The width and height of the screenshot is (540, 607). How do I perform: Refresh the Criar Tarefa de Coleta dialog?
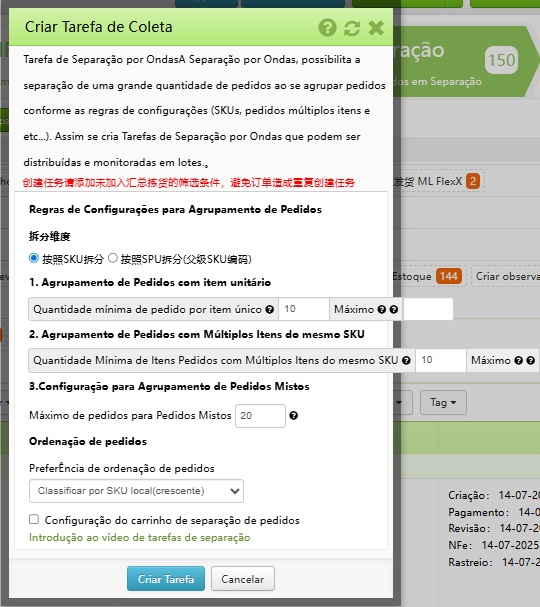point(352,28)
